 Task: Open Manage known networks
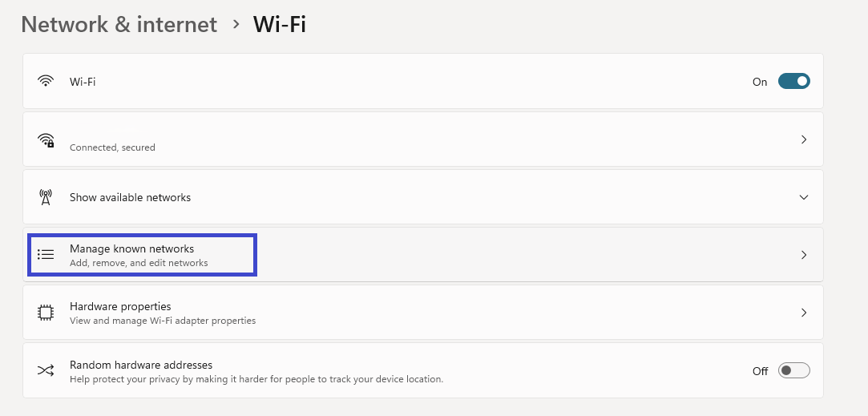423,255
